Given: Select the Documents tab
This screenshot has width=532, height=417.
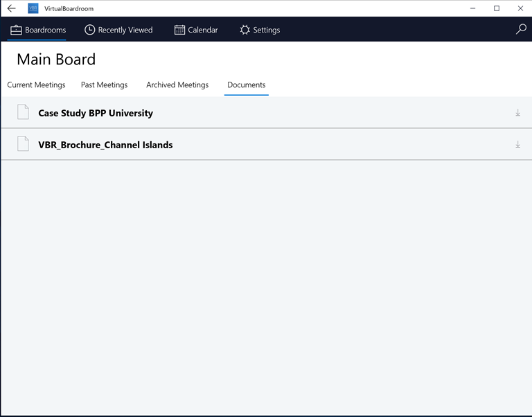Looking at the screenshot, I should 247,85.
